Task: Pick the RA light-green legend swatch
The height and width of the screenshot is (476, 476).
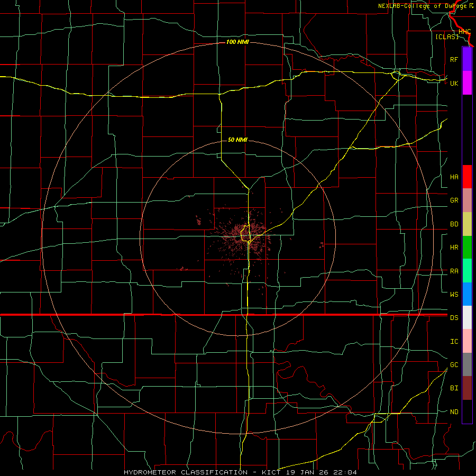Action: coord(467,271)
